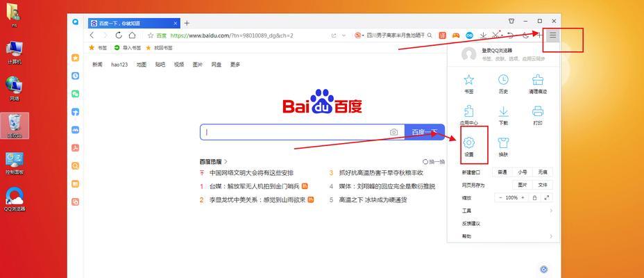Open 新闻 link in Baidu nav

coord(97,65)
